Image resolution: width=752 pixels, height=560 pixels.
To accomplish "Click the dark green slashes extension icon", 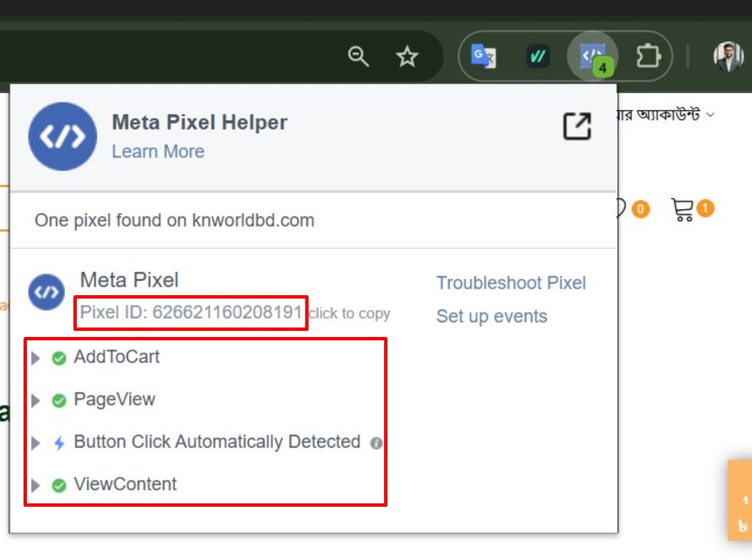I will 538,57.
